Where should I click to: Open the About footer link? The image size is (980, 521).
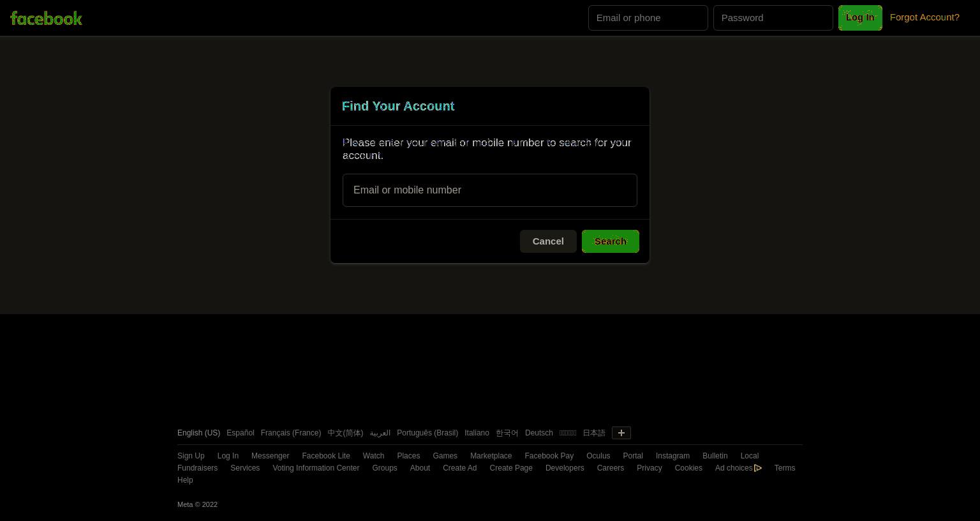coord(420,468)
